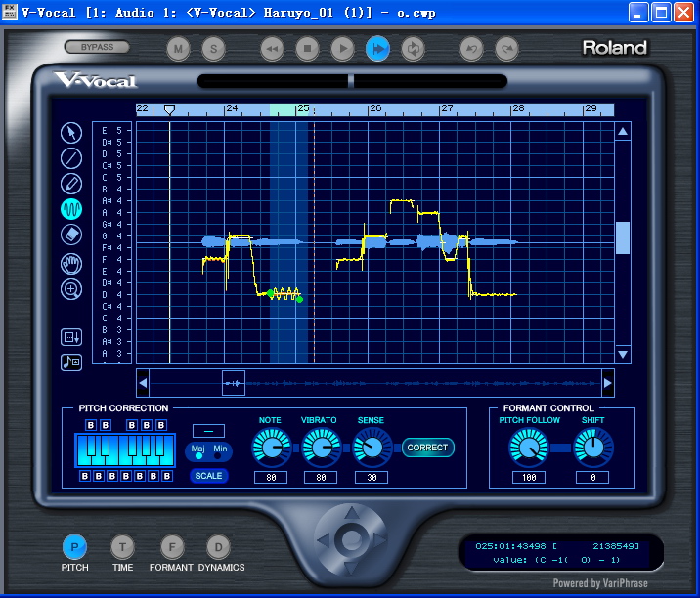This screenshot has height=598, width=700.
Task: Click the right arrow on navigation pad
Action: pyautogui.click(x=380, y=540)
